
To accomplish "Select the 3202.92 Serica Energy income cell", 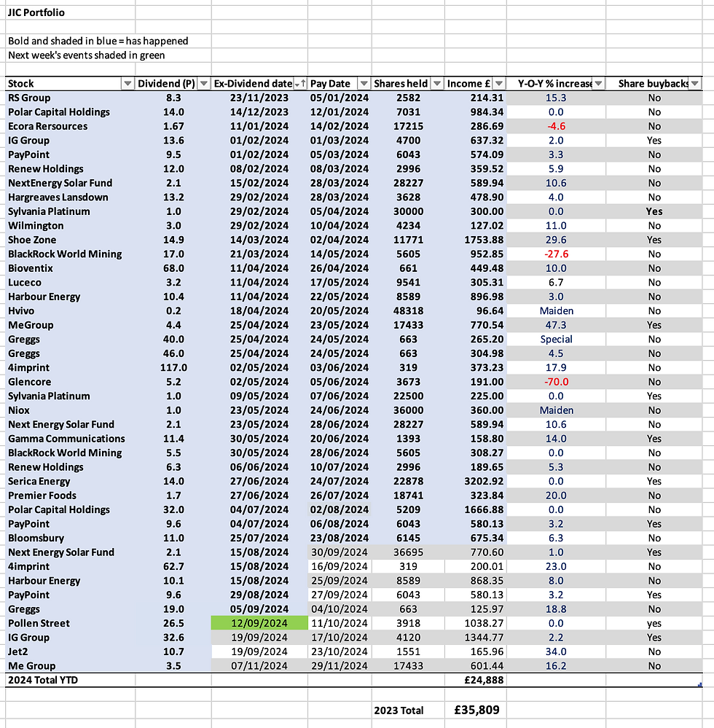I will pos(475,482).
